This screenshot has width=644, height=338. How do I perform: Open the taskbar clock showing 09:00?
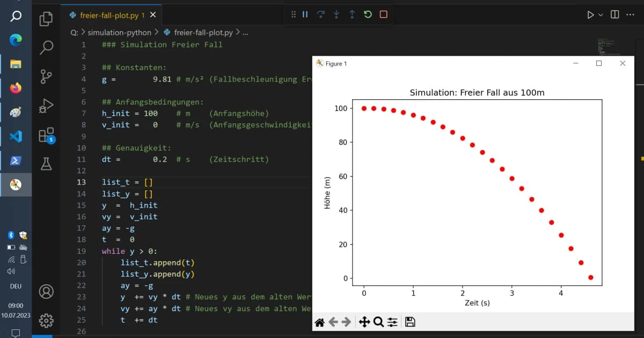[x=16, y=310]
